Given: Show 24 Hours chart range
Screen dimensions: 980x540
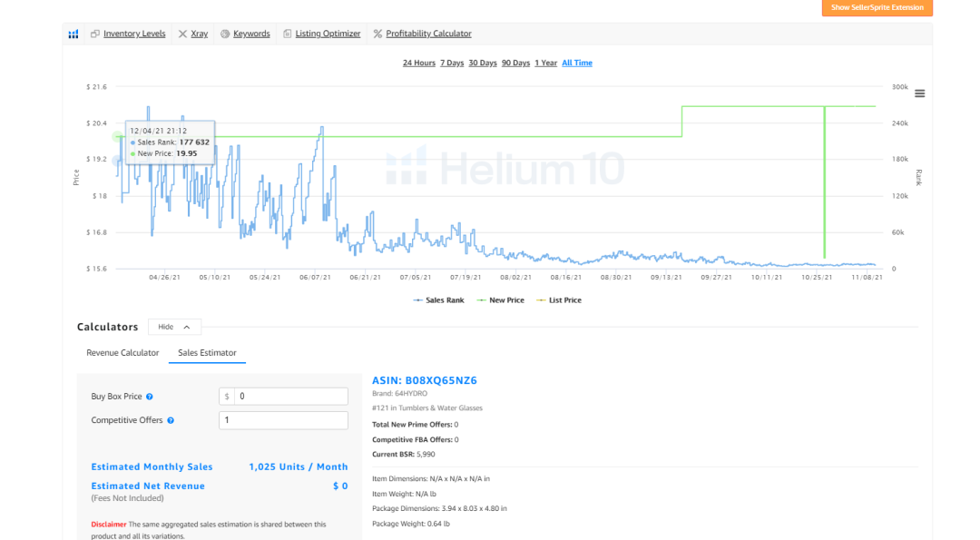Looking at the screenshot, I should pos(418,63).
